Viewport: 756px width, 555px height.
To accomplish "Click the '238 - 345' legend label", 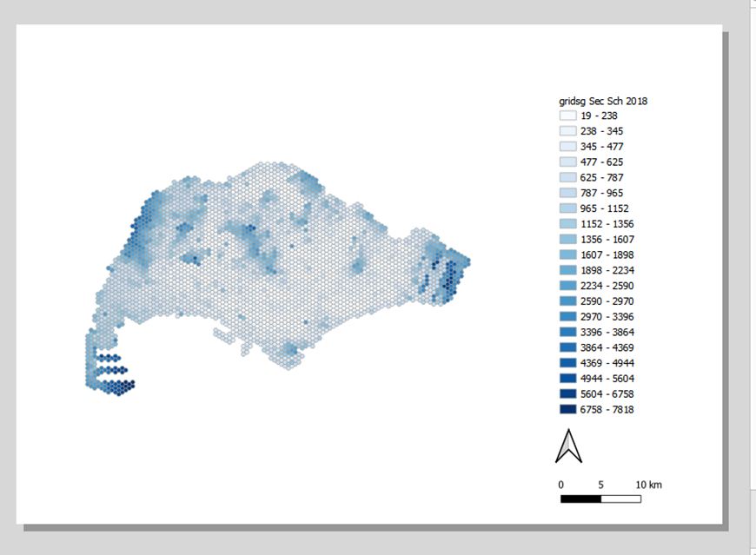I will 601,131.
